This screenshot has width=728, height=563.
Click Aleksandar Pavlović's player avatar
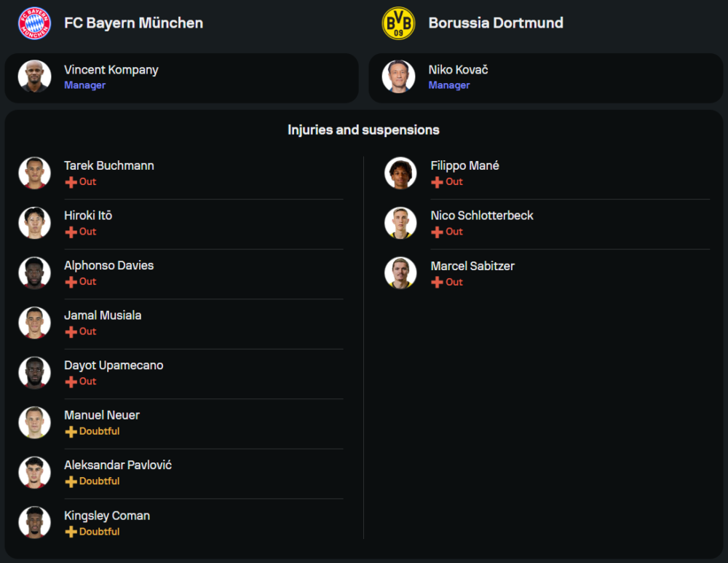tap(34, 473)
